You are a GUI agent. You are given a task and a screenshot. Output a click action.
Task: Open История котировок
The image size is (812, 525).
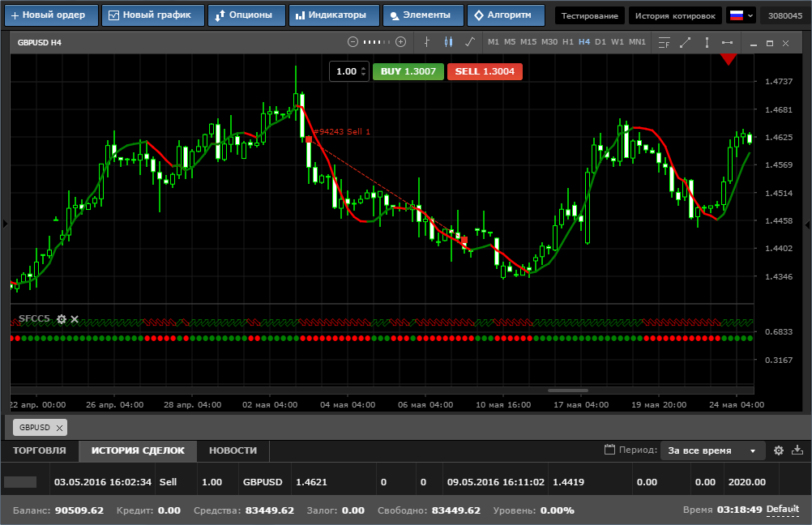tap(675, 15)
